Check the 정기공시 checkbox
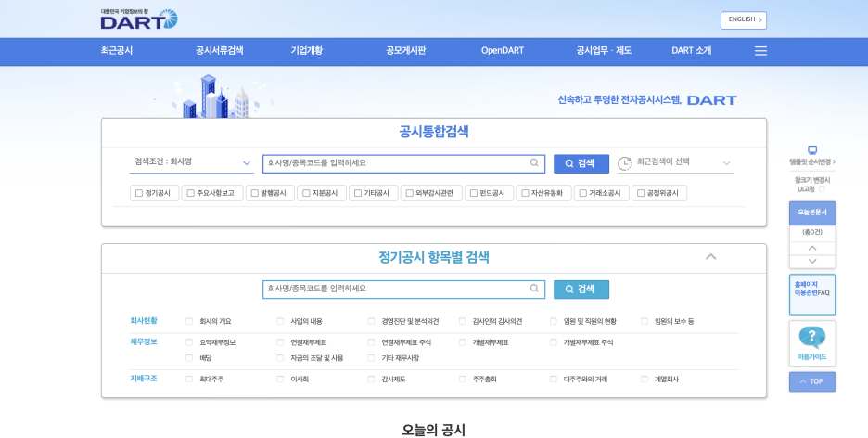The image size is (868, 438). pyautogui.click(x=139, y=193)
